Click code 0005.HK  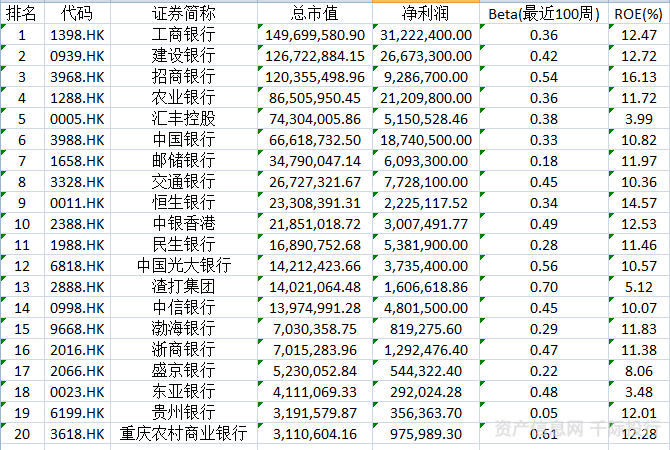pyautogui.click(x=77, y=118)
